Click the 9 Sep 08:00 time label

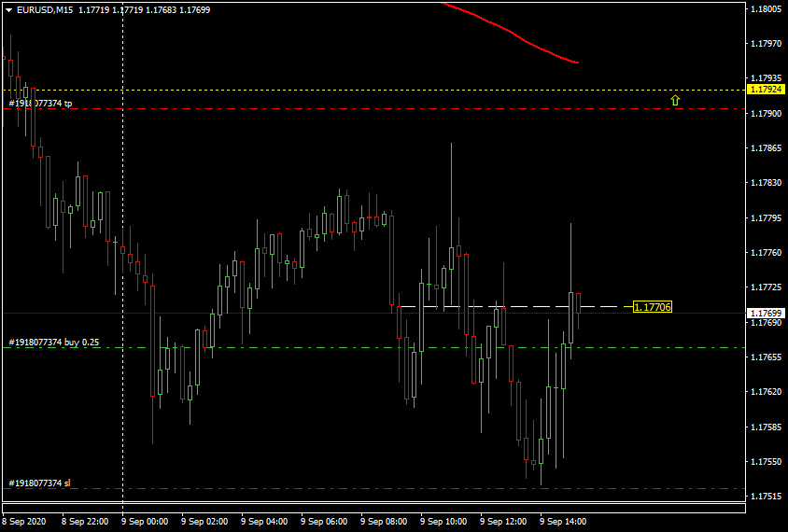tap(384, 522)
